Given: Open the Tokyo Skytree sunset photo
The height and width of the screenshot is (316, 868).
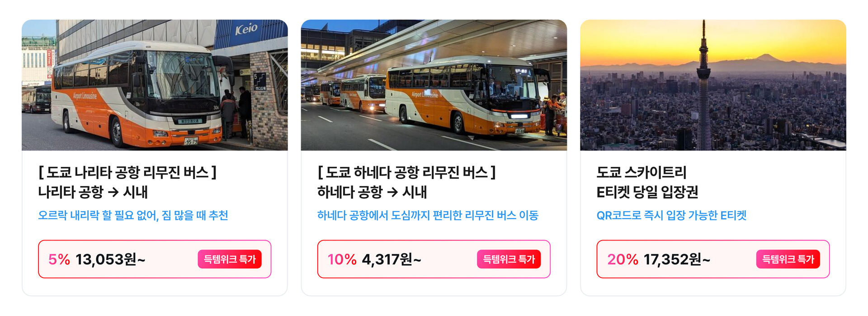Looking at the screenshot, I should (x=713, y=85).
